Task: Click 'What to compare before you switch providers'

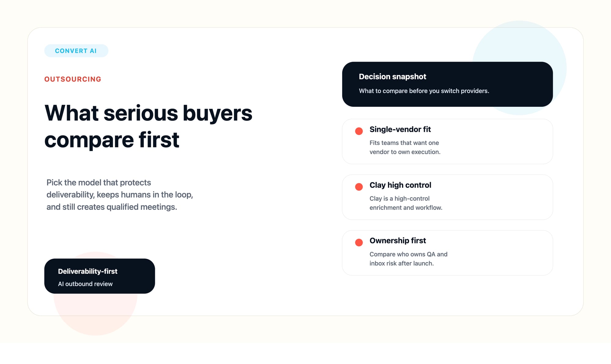Action: (x=424, y=91)
